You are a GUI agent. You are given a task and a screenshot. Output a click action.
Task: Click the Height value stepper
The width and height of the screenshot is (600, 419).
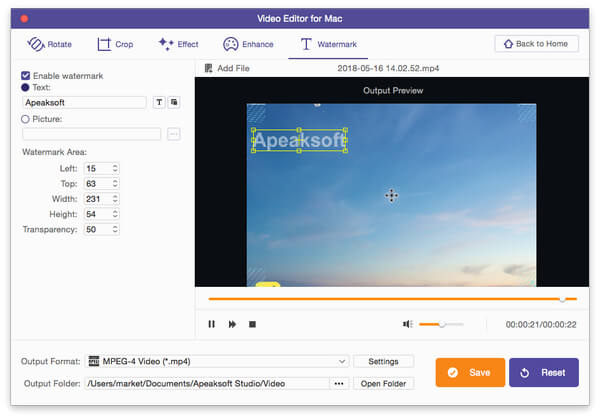coord(115,214)
